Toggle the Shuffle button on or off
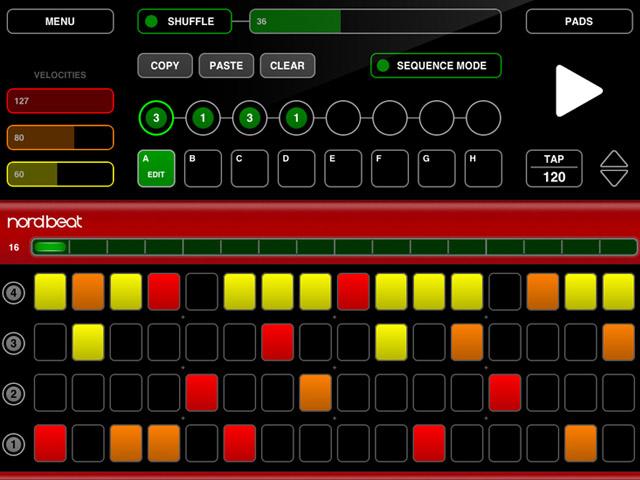640x480 pixels. [x=184, y=21]
